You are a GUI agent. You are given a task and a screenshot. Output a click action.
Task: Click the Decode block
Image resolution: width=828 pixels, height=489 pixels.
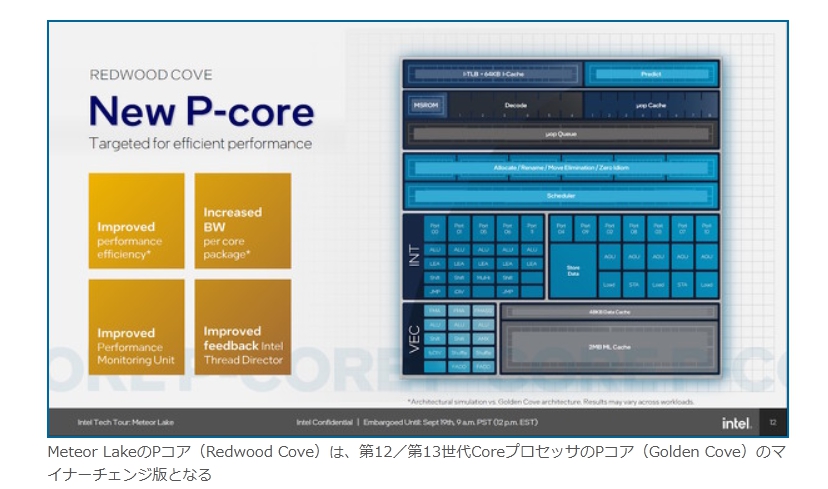click(x=515, y=104)
